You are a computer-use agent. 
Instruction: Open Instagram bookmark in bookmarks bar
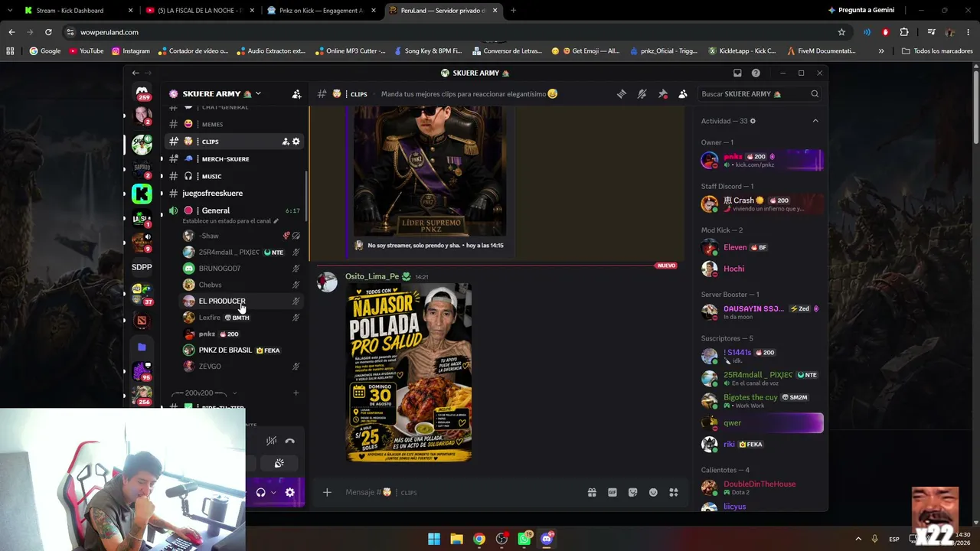coord(131,51)
